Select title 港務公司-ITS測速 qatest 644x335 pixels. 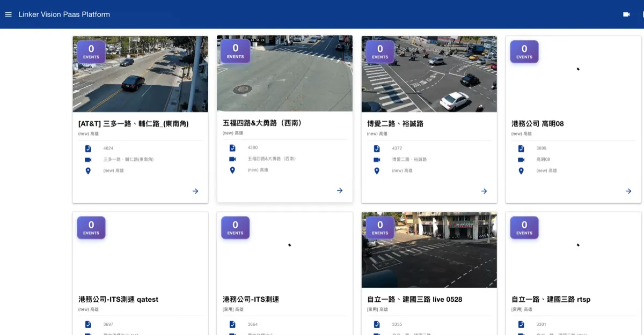119,300
